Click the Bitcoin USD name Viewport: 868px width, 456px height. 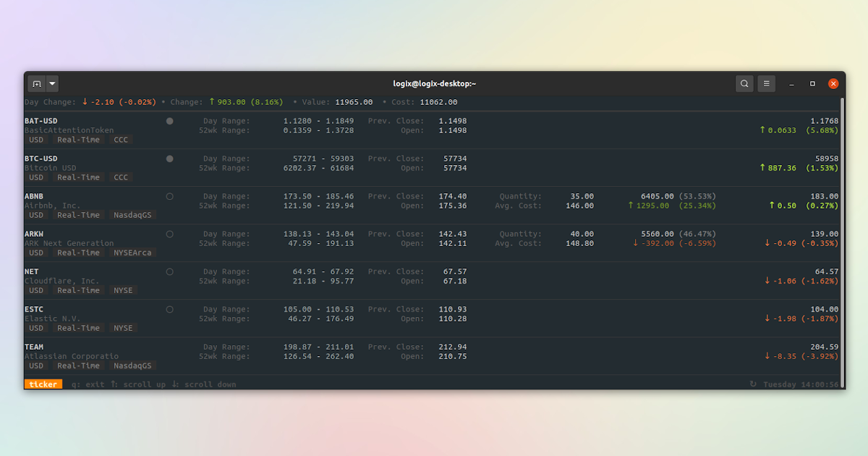[51, 168]
